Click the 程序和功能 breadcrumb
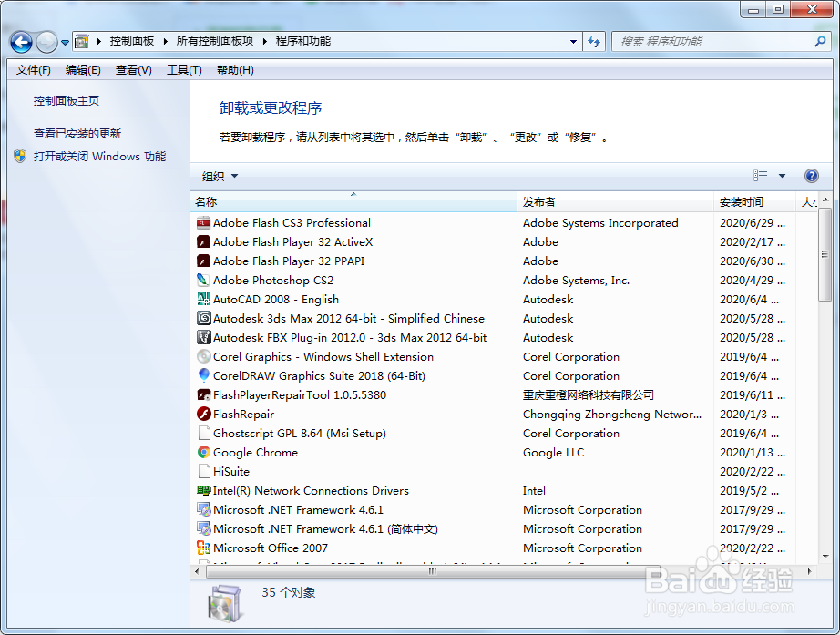This screenshot has height=635, width=840. point(303,41)
